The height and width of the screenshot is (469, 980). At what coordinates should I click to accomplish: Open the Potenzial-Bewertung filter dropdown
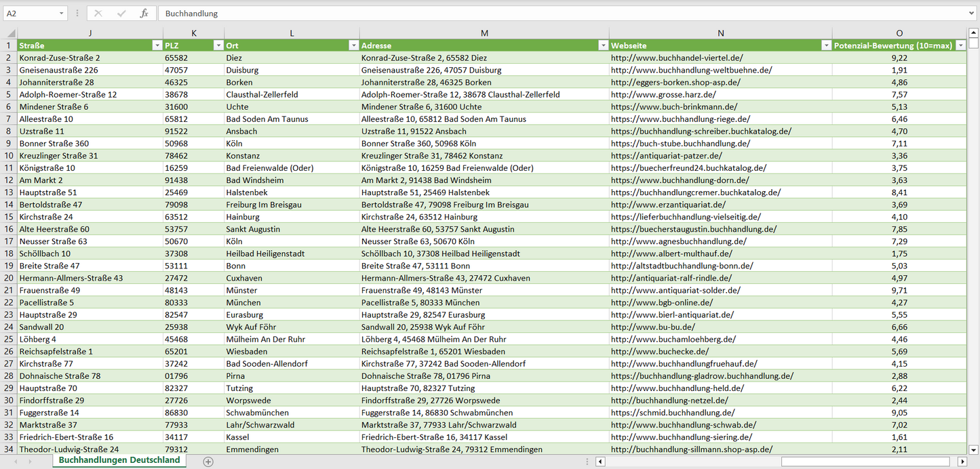960,45
